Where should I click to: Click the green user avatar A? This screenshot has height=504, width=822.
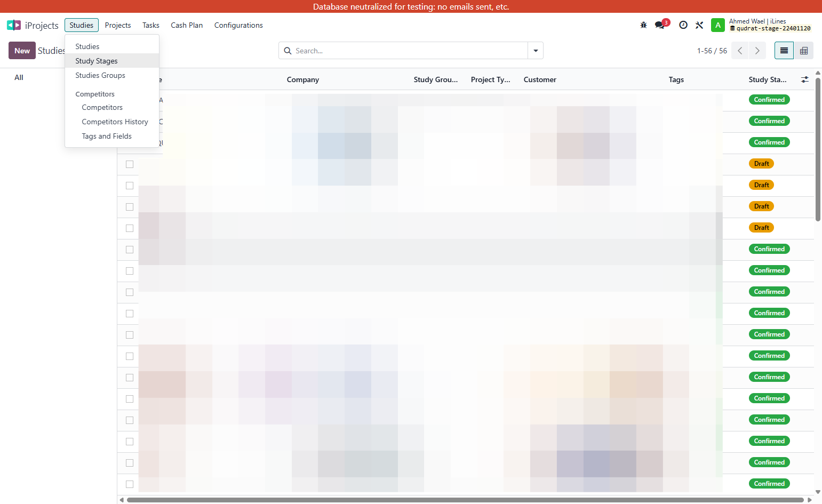coord(718,25)
